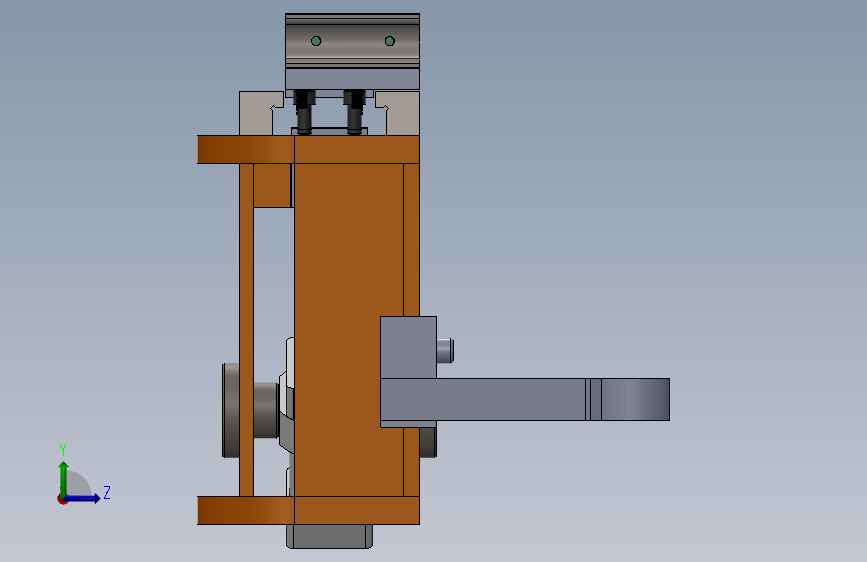Click the Y label of the coordinate triad
Screen dimensions: 867x562
63,450
